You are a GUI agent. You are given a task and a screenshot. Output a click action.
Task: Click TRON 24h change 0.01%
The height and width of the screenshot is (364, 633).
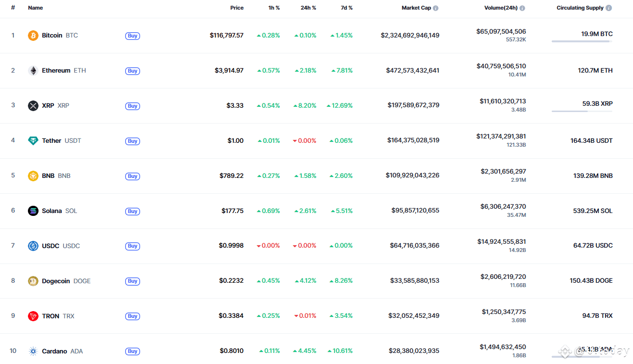305,315
